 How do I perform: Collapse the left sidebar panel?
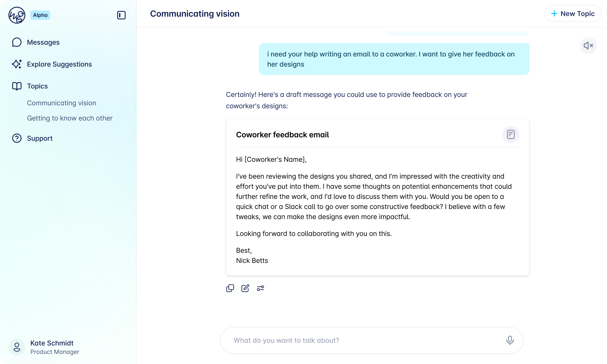(x=121, y=15)
